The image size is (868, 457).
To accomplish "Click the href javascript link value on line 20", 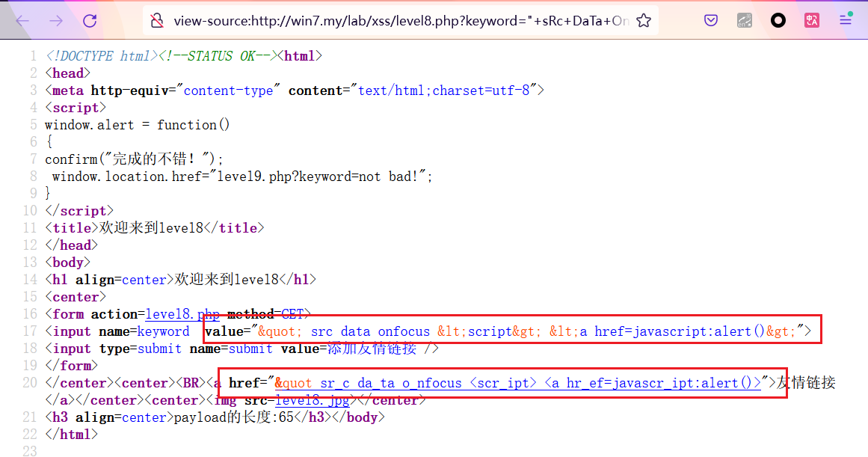I will [517, 383].
